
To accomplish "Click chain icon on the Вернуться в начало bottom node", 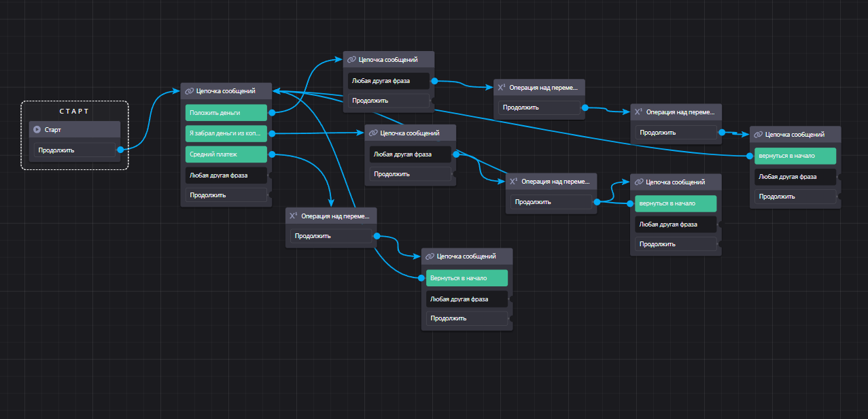I will coord(429,256).
